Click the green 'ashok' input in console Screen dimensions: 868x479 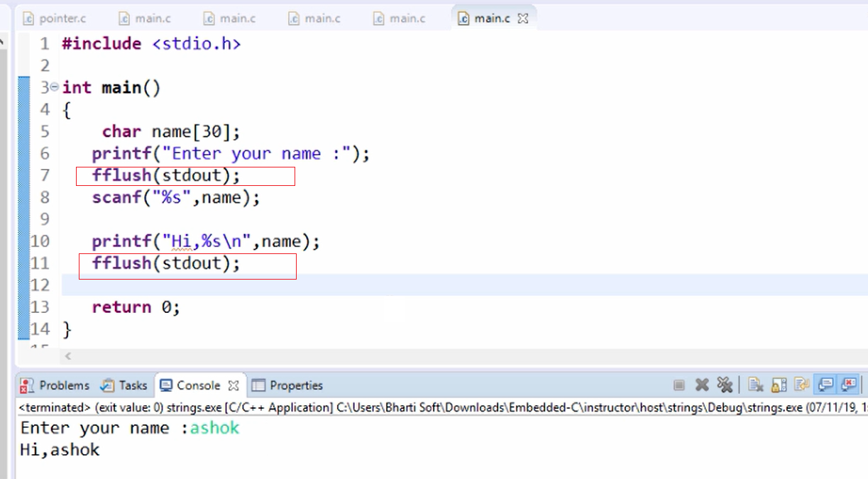[214, 428]
